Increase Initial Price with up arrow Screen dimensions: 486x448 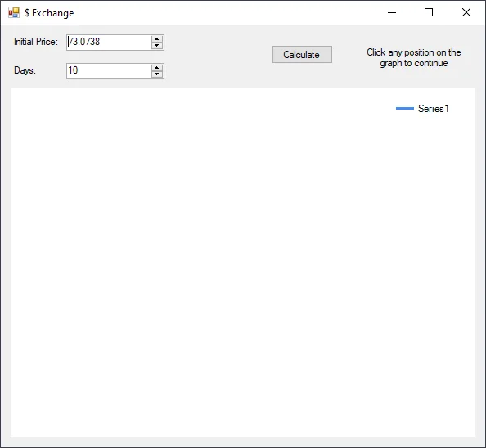(x=157, y=38)
